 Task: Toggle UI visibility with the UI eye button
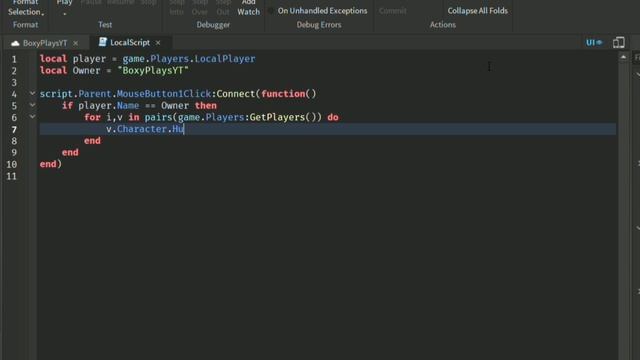click(x=594, y=42)
